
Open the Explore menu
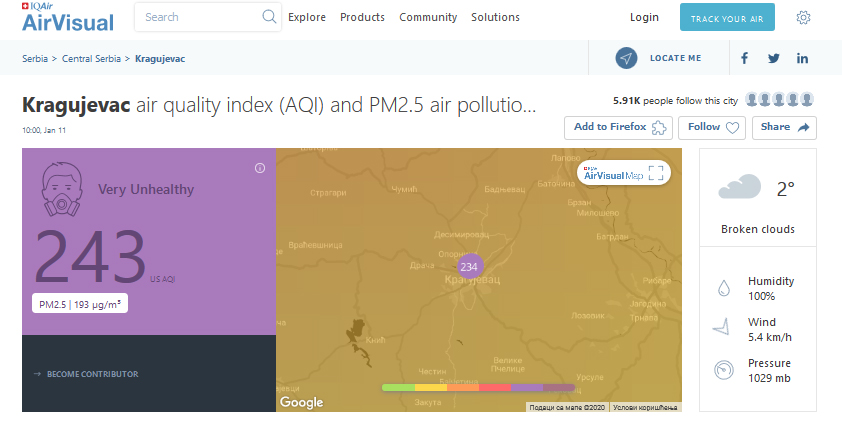(307, 17)
